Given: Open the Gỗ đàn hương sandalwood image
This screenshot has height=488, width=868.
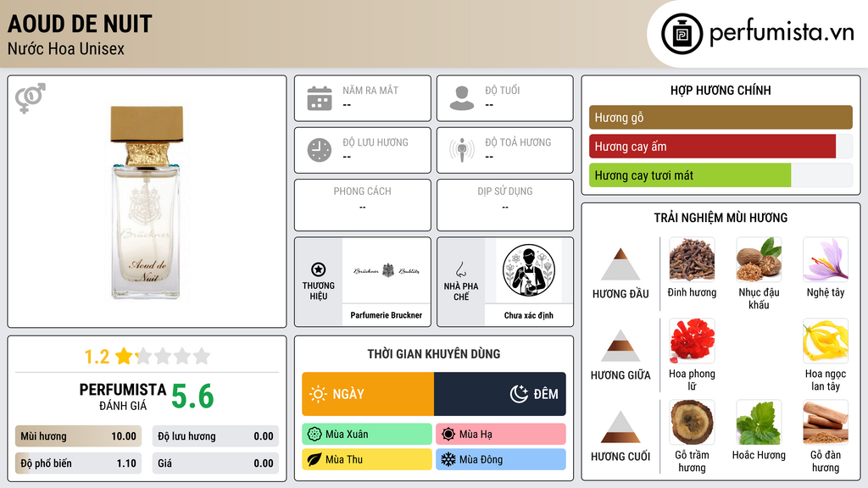Looking at the screenshot, I should click(x=826, y=422).
